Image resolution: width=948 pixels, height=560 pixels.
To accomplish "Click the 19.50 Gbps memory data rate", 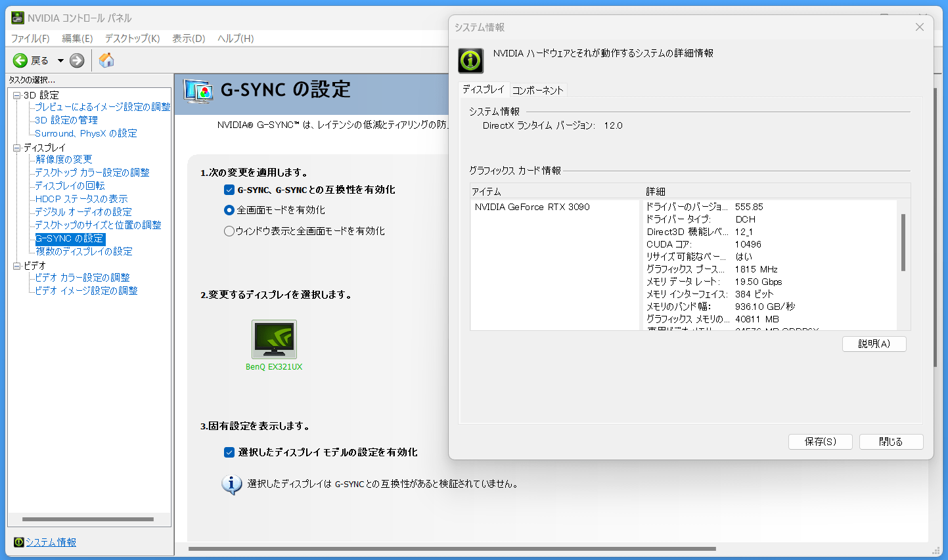I will pyautogui.click(x=758, y=282).
